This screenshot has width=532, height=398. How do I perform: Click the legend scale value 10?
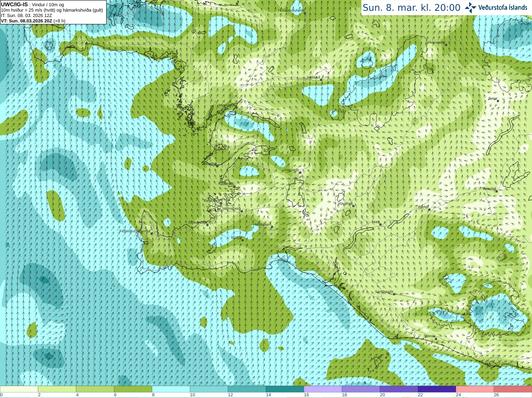click(192, 395)
